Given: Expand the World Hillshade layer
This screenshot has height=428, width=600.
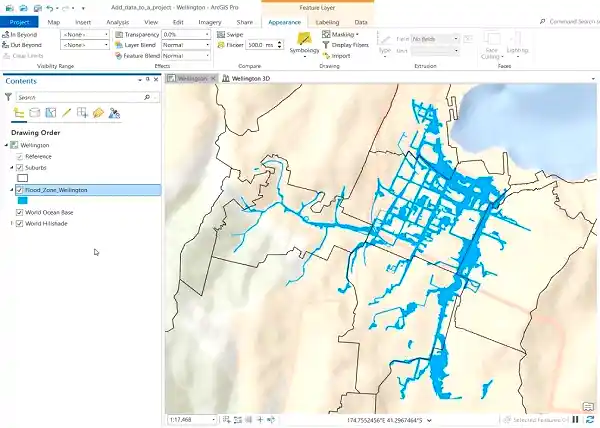Looking at the screenshot, I should coord(11,223).
